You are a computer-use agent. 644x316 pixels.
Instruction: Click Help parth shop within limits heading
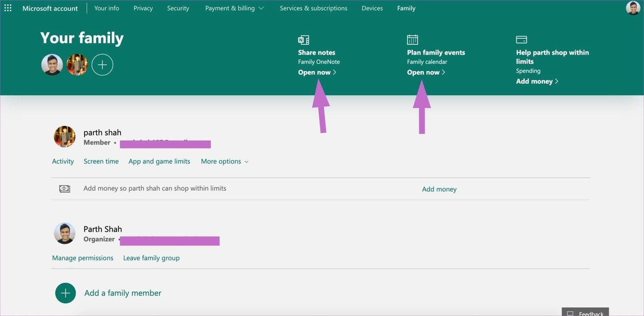point(552,57)
